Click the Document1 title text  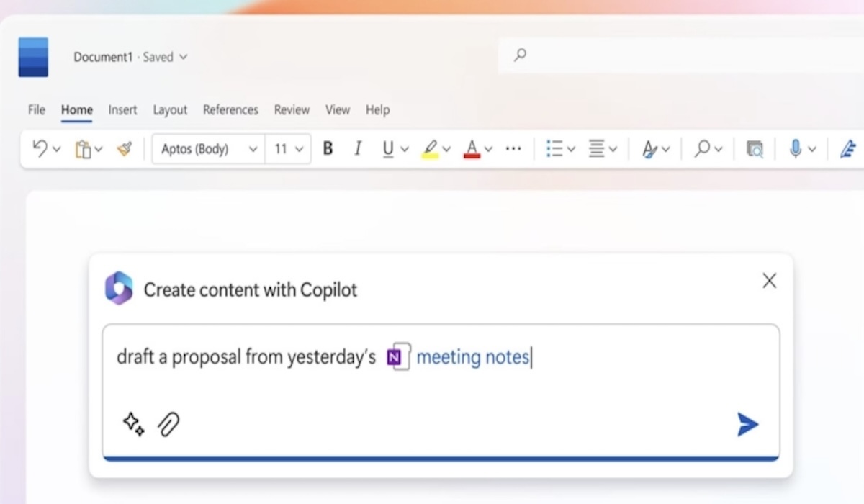tap(103, 57)
